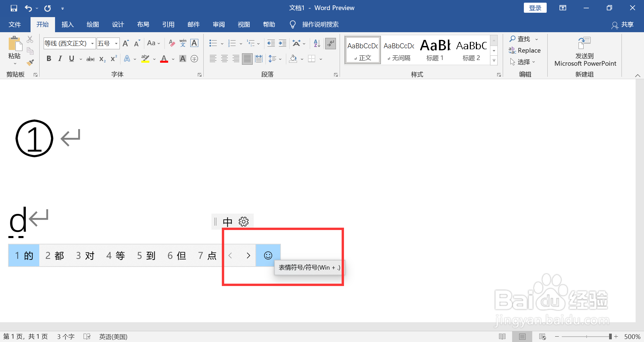Image resolution: width=644 pixels, height=342 pixels.
Task: Toggle Italic formatting
Action: 60,59
